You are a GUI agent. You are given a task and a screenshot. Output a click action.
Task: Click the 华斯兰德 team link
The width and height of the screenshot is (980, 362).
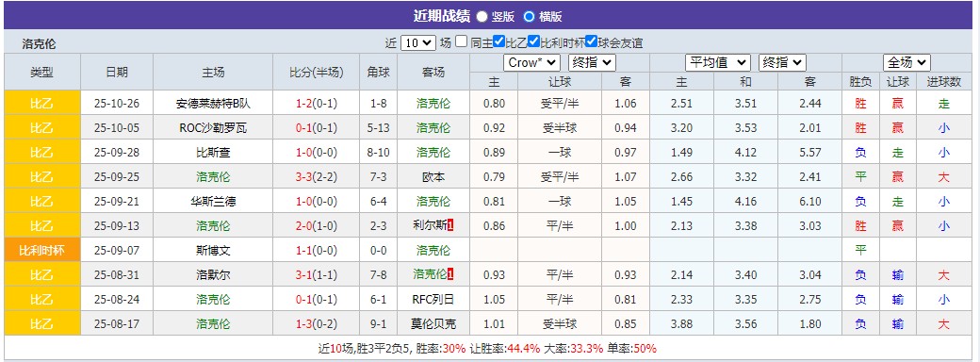tap(213, 202)
